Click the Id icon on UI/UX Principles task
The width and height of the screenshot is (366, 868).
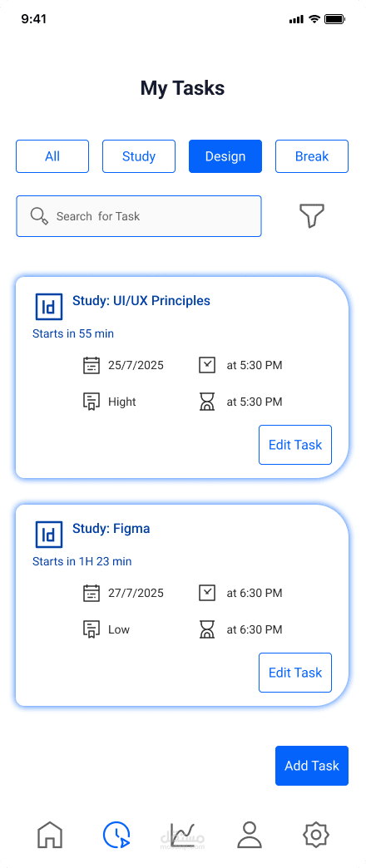pos(49,307)
